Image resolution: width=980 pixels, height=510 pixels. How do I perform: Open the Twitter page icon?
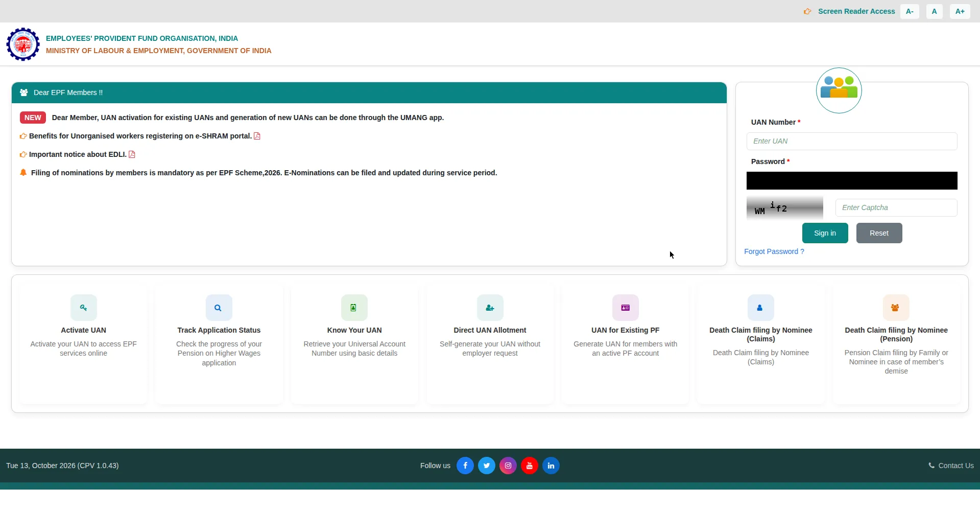487,466
